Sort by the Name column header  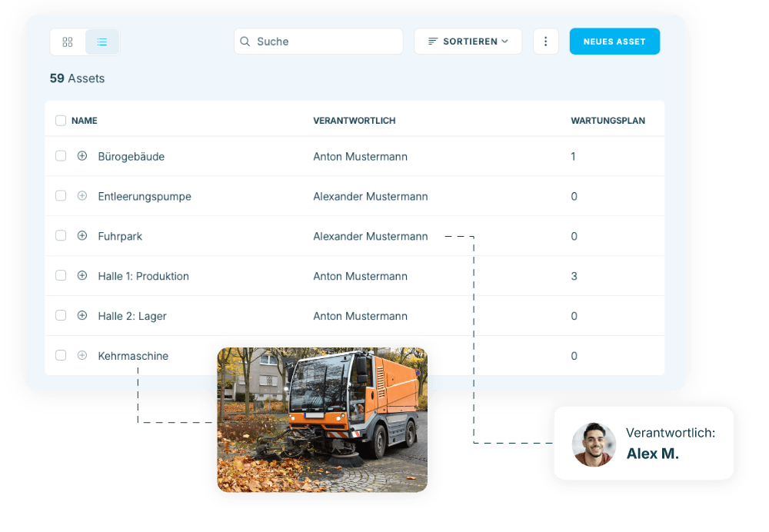coord(85,121)
